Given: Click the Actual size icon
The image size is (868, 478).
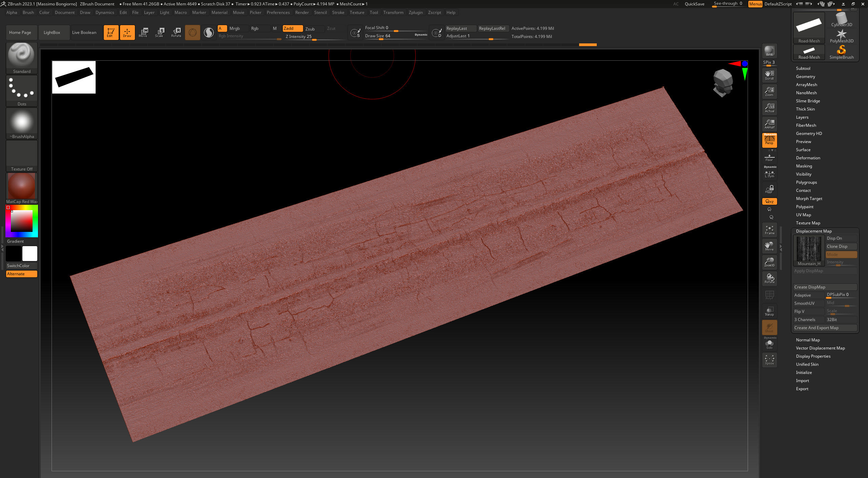Looking at the screenshot, I should pyautogui.click(x=769, y=108).
